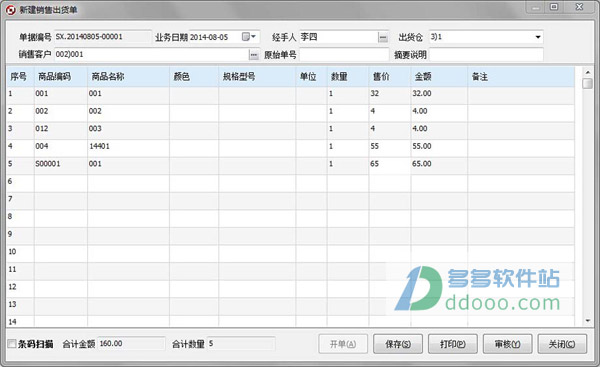Select the 金额 column header
This screenshot has height=367, width=600.
[439, 77]
